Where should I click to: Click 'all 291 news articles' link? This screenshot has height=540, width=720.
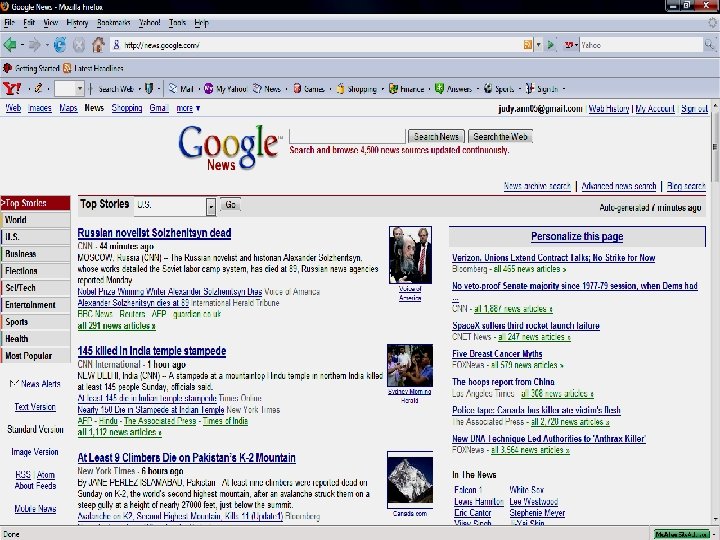pos(116,326)
